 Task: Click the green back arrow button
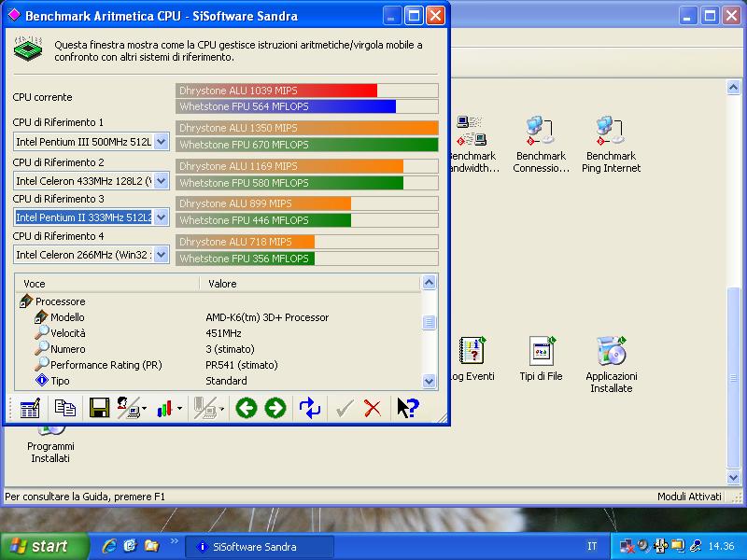tap(246, 408)
